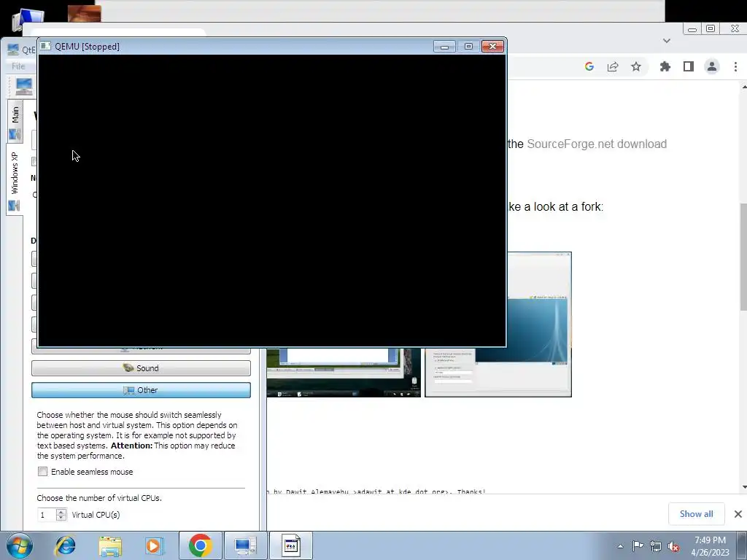This screenshot has height=560, width=747.
Task: Select Windows XP tab in QtEmu
Action: (x=15, y=179)
